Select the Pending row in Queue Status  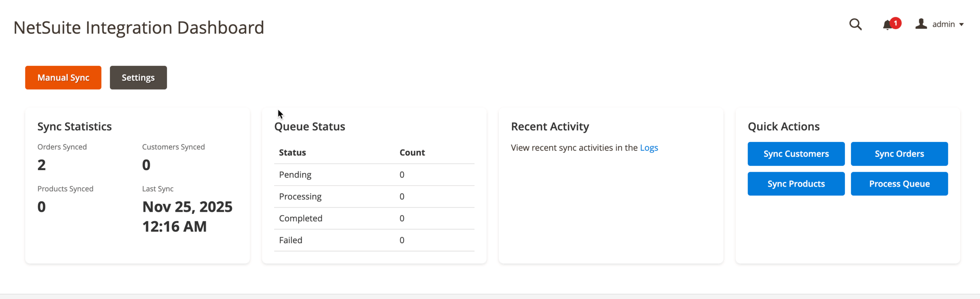(x=374, y=175)
